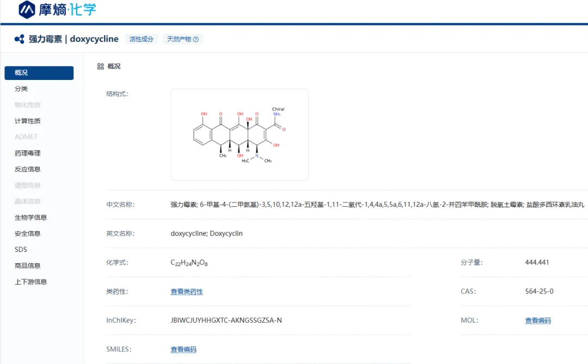This screenshot has height=364, width=588.
Task: Open the 概况 sidebar section
Action: click(x=39, y=73)
